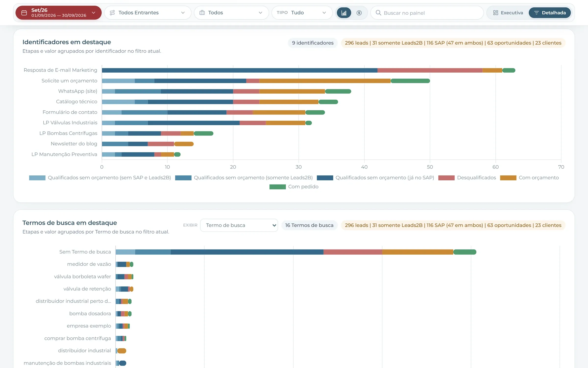Screen dimensions: 588x368
Task: Click the Solicite um orçamento label
Action: 69,81
